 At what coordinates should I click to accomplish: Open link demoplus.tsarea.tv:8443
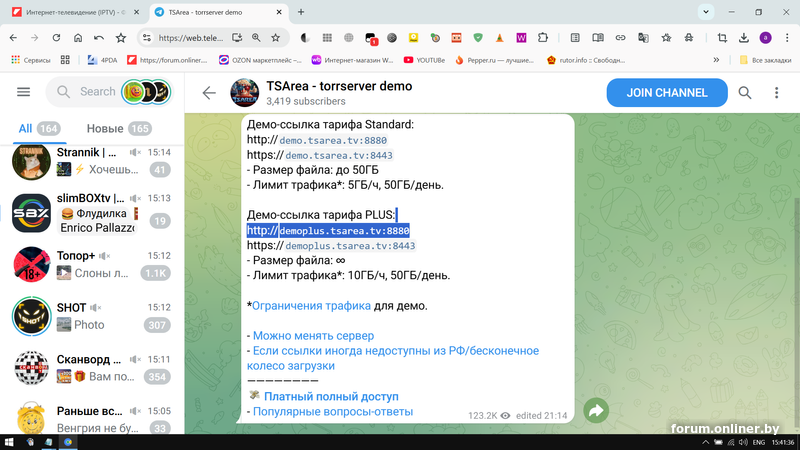(350, 246)
